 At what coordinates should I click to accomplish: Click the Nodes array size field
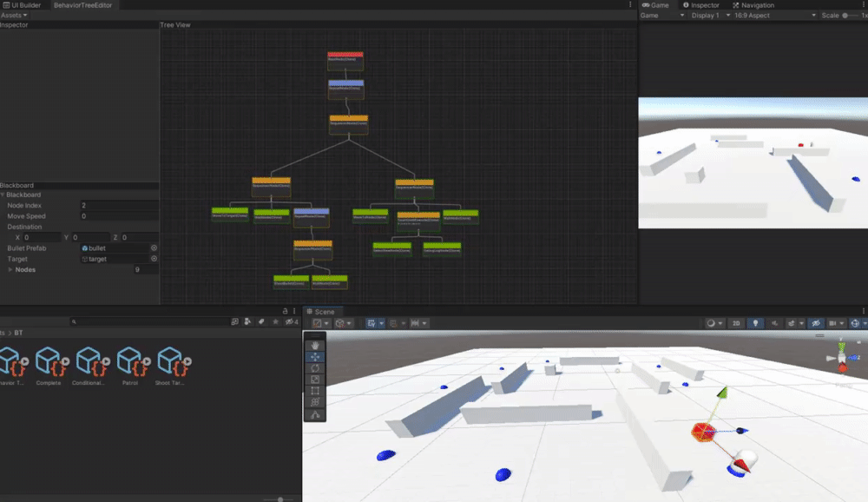click(146, 270)
